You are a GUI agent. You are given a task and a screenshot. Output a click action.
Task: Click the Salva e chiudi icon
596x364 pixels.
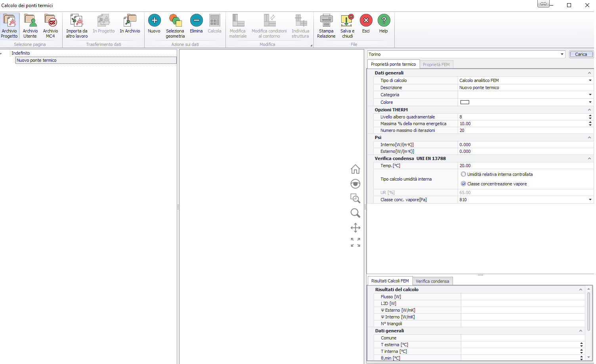[x=347, y=26]
